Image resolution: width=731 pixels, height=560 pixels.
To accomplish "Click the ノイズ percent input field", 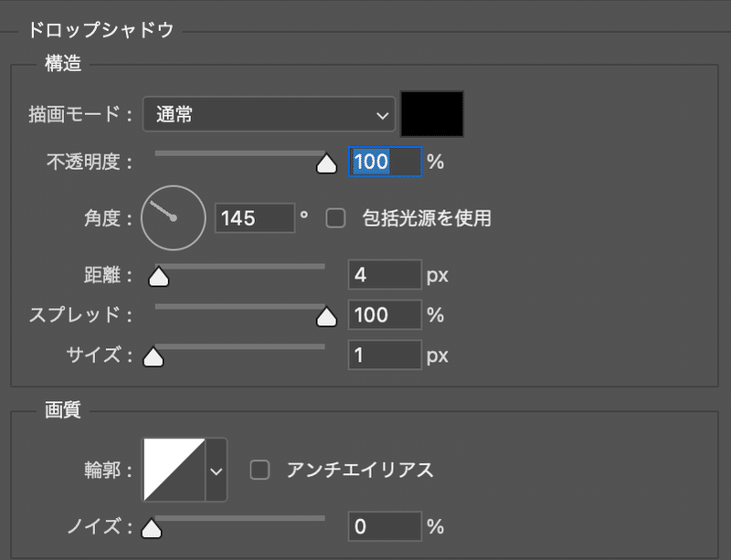I will (385, 526).
